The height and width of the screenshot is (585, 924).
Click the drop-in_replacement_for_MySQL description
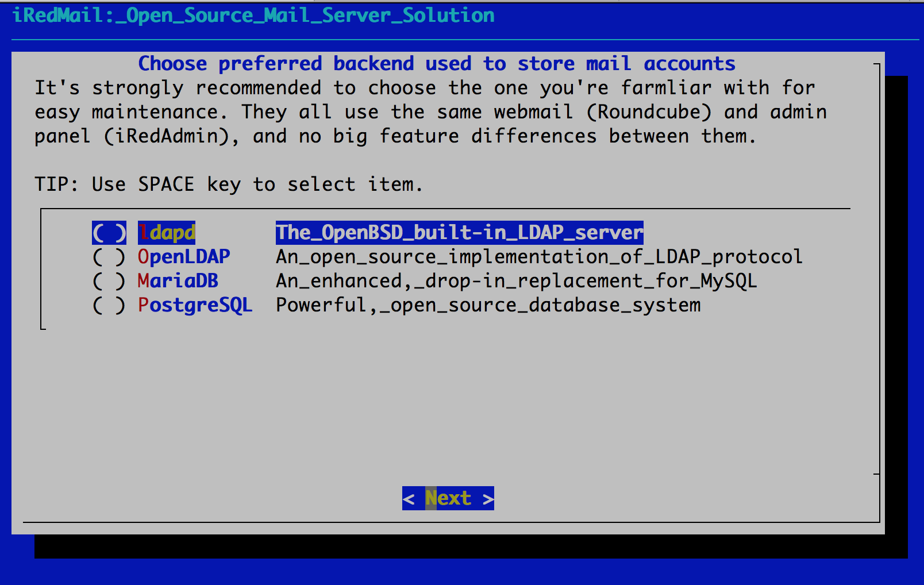pos(517,281)
